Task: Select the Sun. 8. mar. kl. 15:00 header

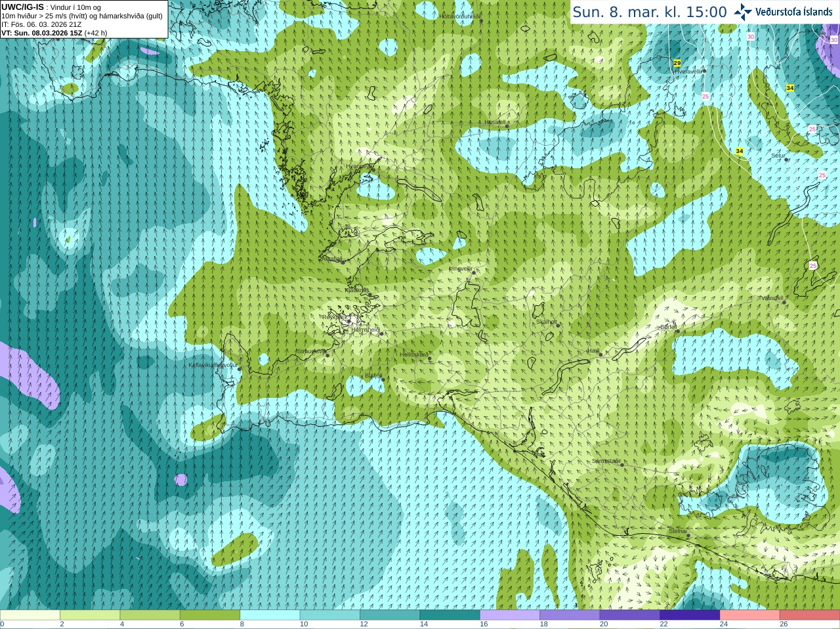Action: pyautogui.click(x=650, y=12)
